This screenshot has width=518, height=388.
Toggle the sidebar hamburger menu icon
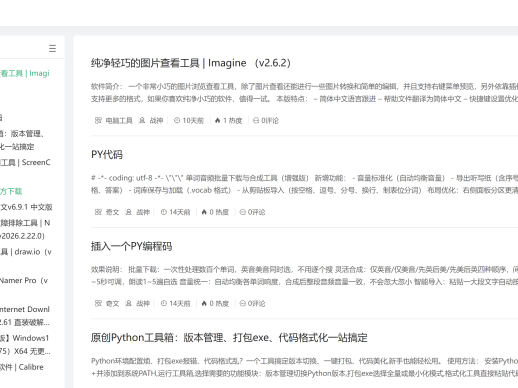tap(52, 49)
